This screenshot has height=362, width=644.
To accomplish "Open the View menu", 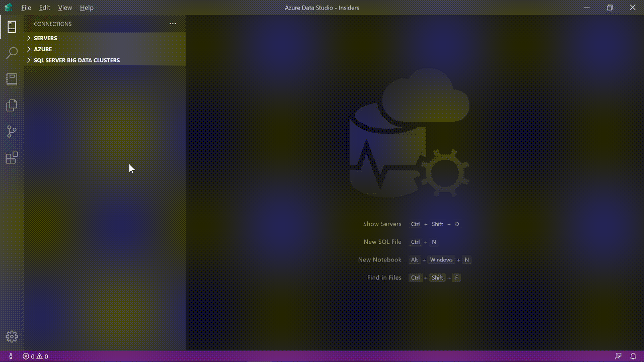I will click(65, 8).
